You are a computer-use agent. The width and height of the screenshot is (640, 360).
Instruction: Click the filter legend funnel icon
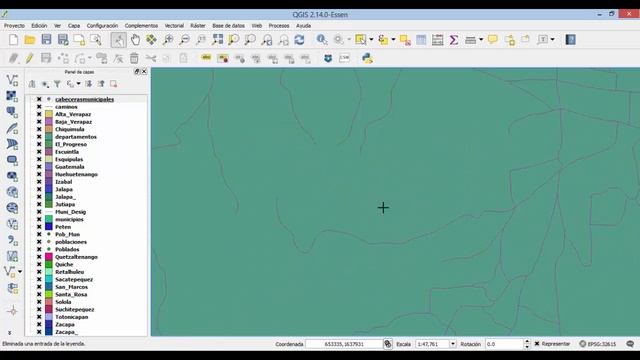(x=57, y=84)
